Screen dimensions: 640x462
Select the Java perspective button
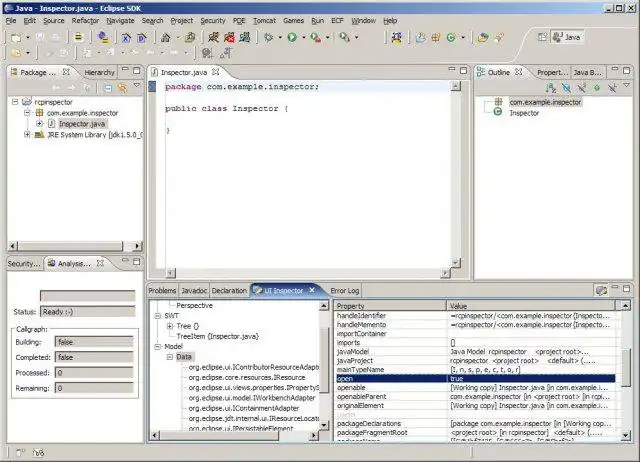coord(567,37)
